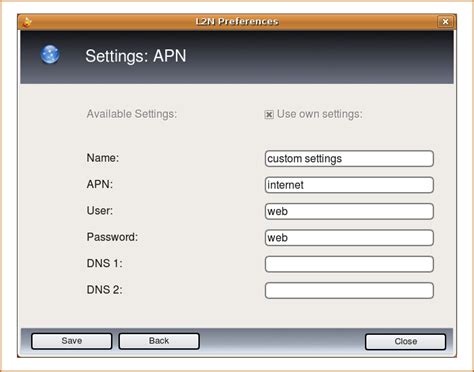Close the L2N Preferences window with X
Image resolution: width=474 pixels, height=372 pixels.
tap(445, 22)
